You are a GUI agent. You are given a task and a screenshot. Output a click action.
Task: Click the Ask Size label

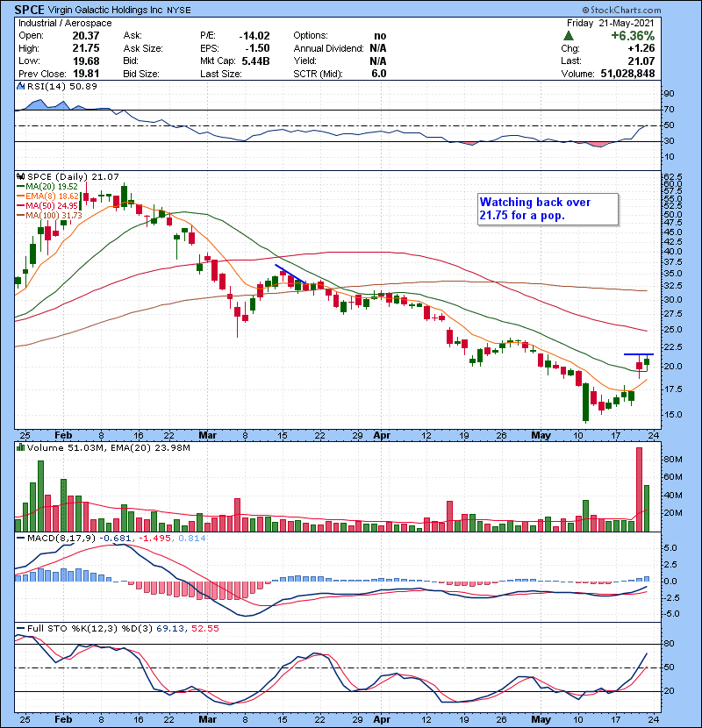pos(143,48)
